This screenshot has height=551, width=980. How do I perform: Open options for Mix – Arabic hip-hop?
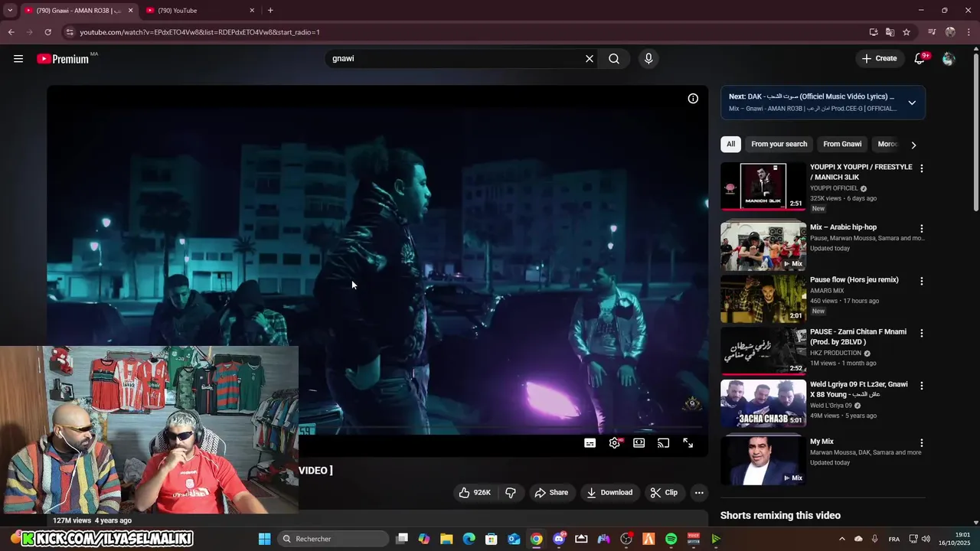(922, 228)
